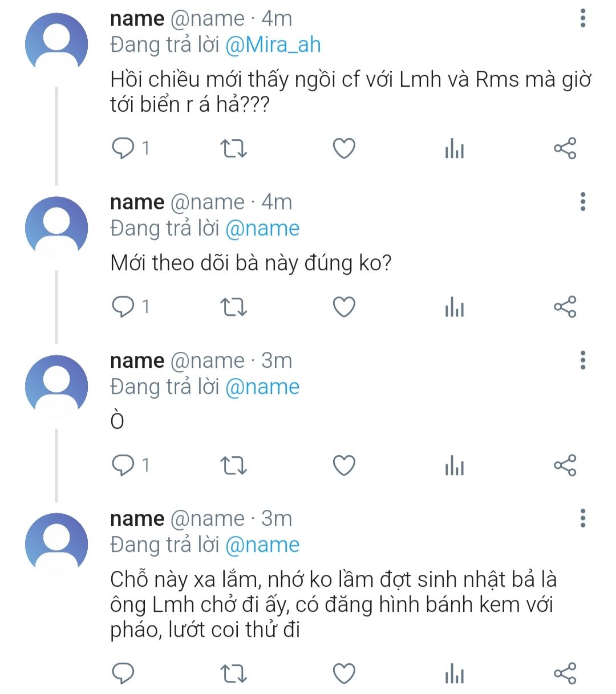This screenshot has height=694, width=616.
Task: Like the "Chỗ này xa lắm" tweet
Action: pos(344,673)
